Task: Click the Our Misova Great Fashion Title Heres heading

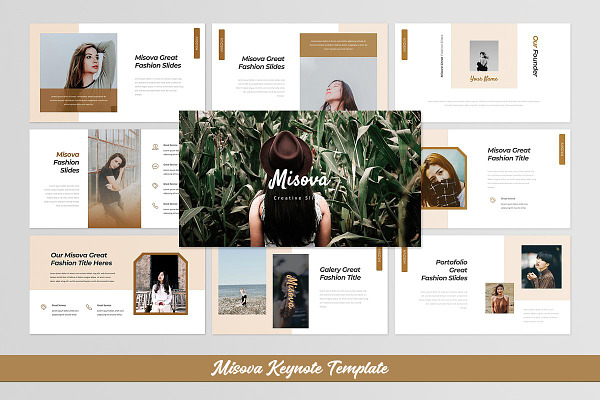Action: pyautogui.click(x=82, y=259)
